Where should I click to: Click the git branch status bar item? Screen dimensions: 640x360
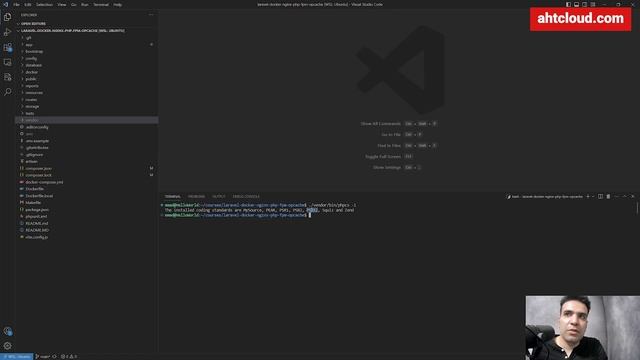43,357
